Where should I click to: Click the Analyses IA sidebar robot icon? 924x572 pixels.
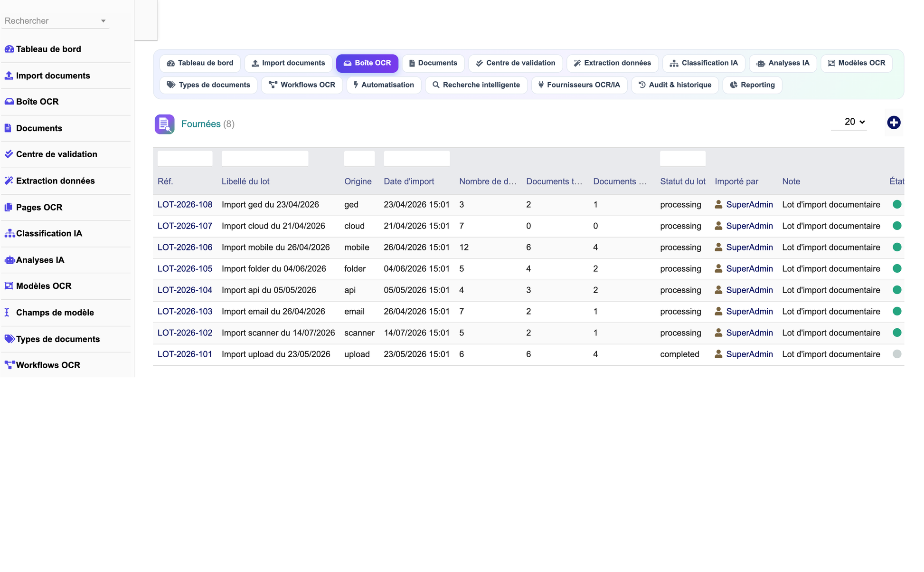[9, 260]
